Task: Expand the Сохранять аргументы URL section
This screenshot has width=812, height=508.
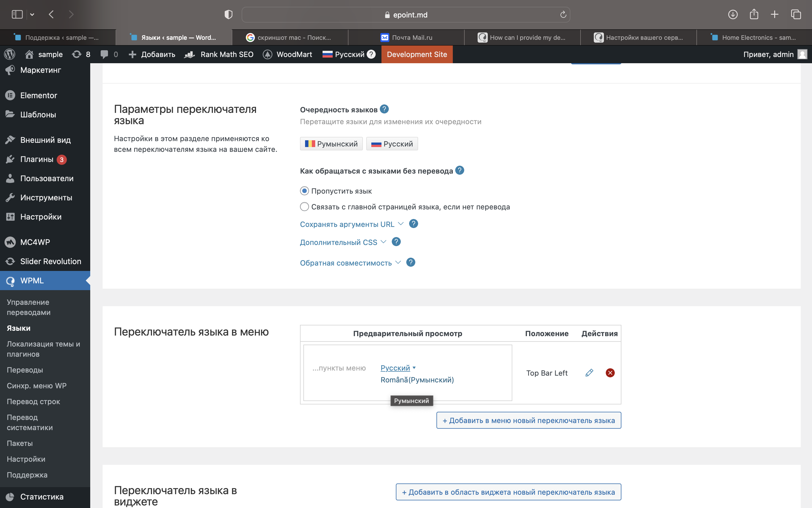Action: click(x=352, y=224)
